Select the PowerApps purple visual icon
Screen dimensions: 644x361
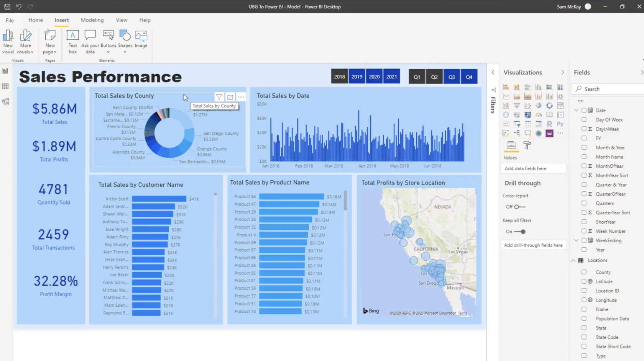[x=549, y=133]
